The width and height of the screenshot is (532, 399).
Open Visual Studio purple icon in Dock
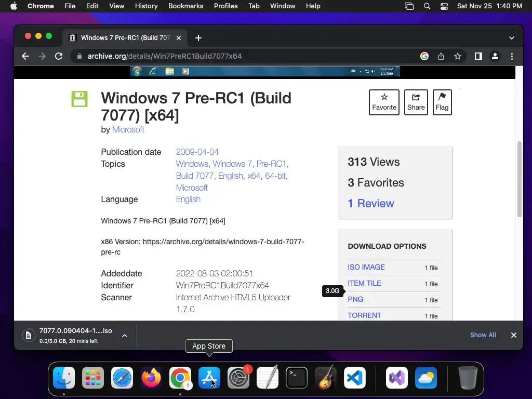pyautogui.click(x=397, y=378)
